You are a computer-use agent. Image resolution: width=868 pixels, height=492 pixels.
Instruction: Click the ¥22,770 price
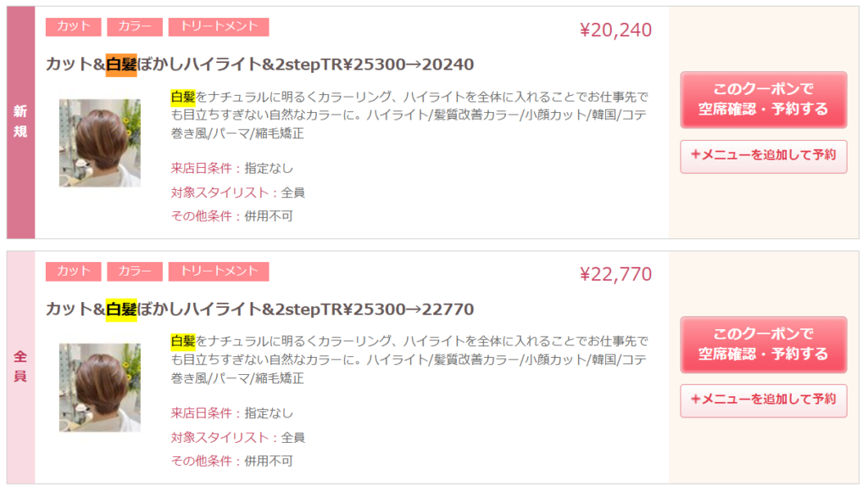(615, 274)
